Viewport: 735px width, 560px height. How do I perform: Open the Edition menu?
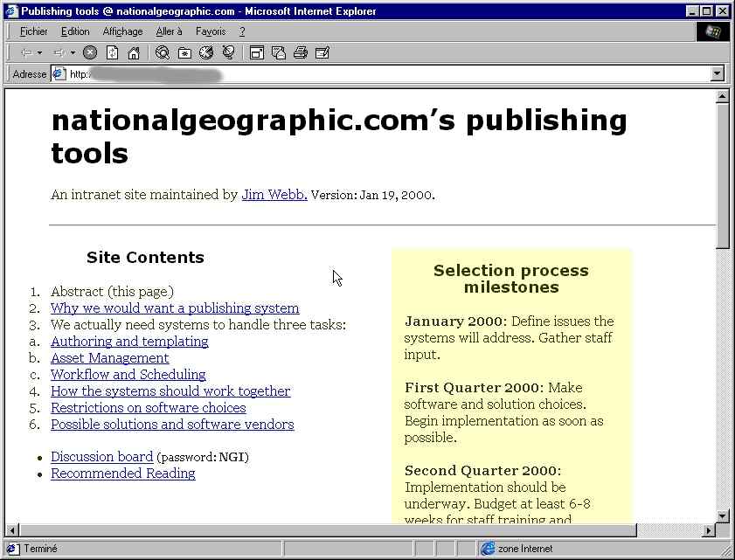coord(75,31)
